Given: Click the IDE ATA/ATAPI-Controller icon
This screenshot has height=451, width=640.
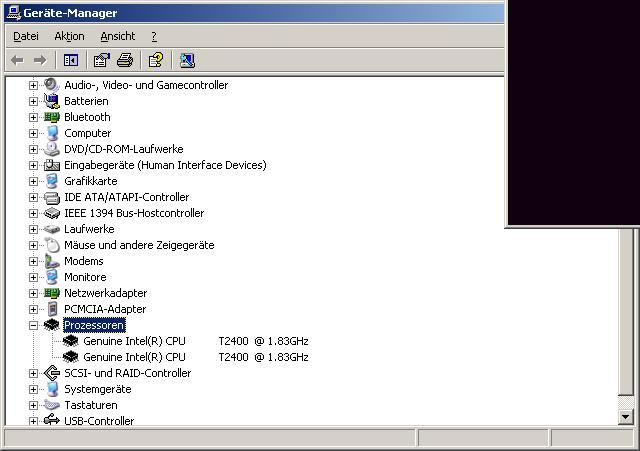Looking at the screenshot, I should pos(52,198).
